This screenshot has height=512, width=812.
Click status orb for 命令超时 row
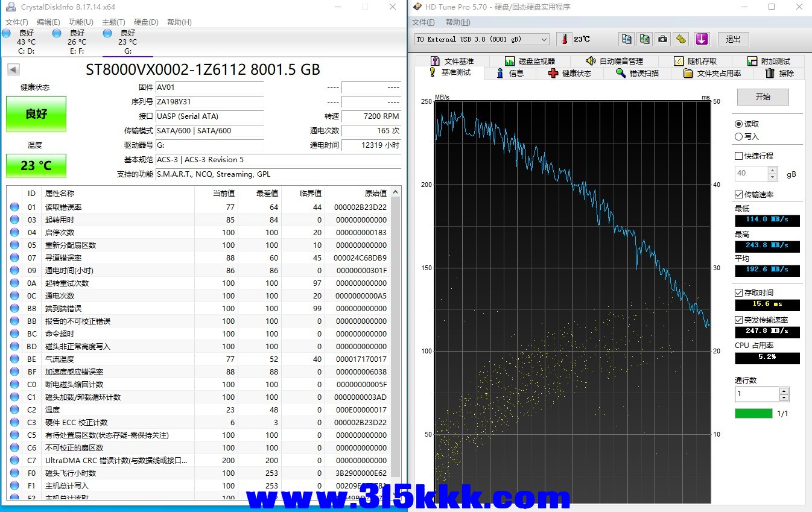click(14, 333)
